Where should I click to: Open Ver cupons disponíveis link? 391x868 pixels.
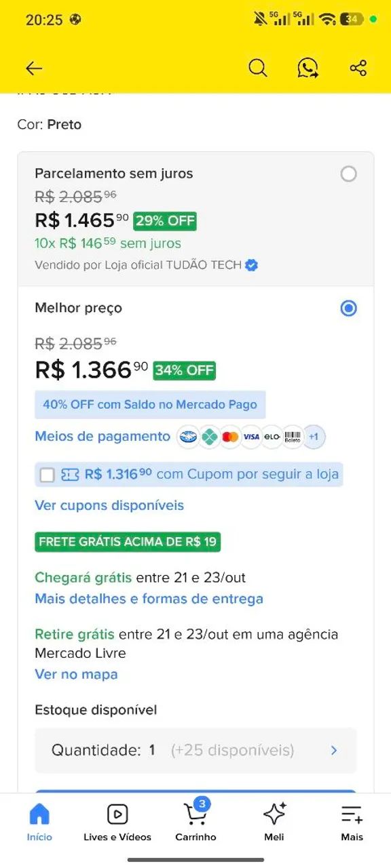click(x=109, y=505)
